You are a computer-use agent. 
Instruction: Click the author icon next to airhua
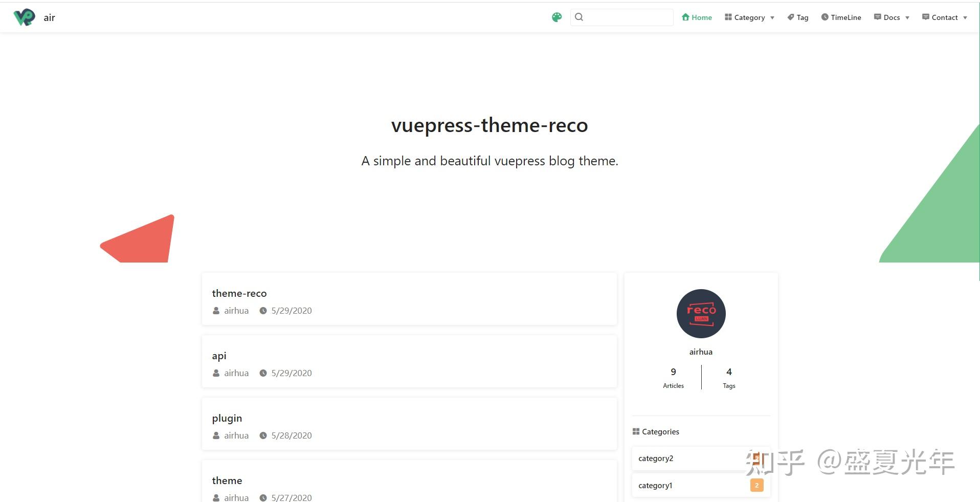(216, 311)
